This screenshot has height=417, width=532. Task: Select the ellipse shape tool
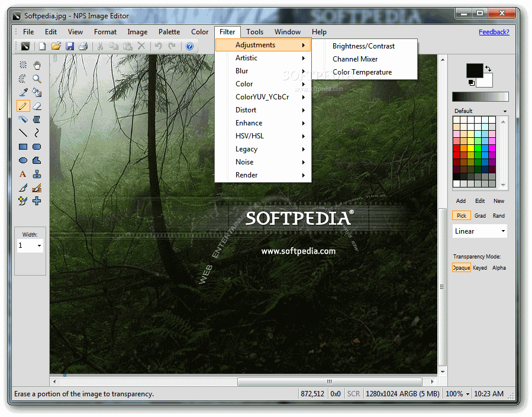(x=22, y=160)
